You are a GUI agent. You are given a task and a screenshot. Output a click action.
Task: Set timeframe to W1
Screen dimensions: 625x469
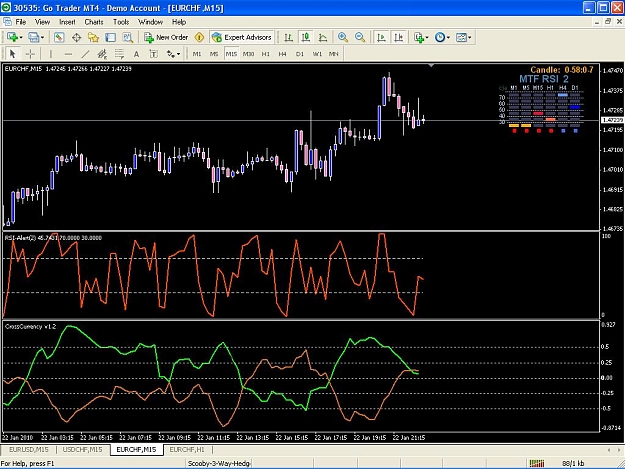tap(317, 54)
